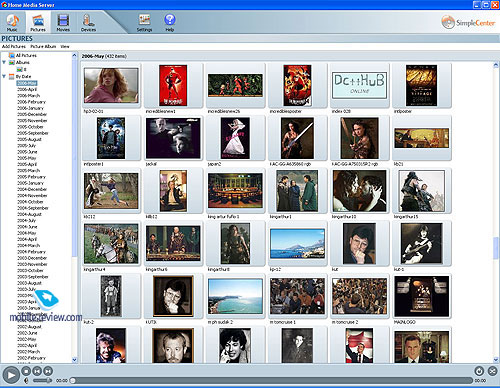The width and height of the screenshot is (500, 388).
Task: Click the stop playback button
Action: coord(26,371)
